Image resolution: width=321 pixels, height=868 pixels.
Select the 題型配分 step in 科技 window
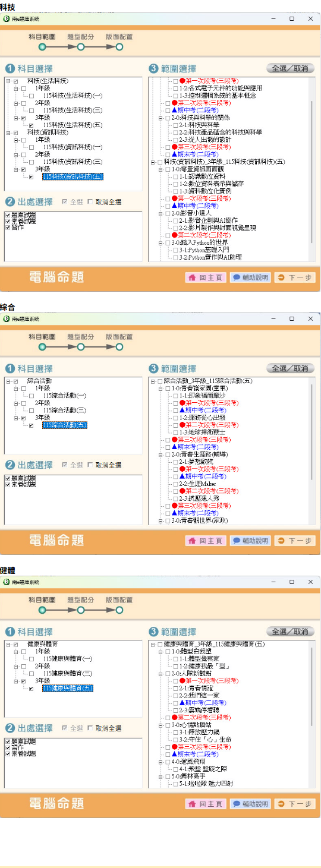pos(81,46)
